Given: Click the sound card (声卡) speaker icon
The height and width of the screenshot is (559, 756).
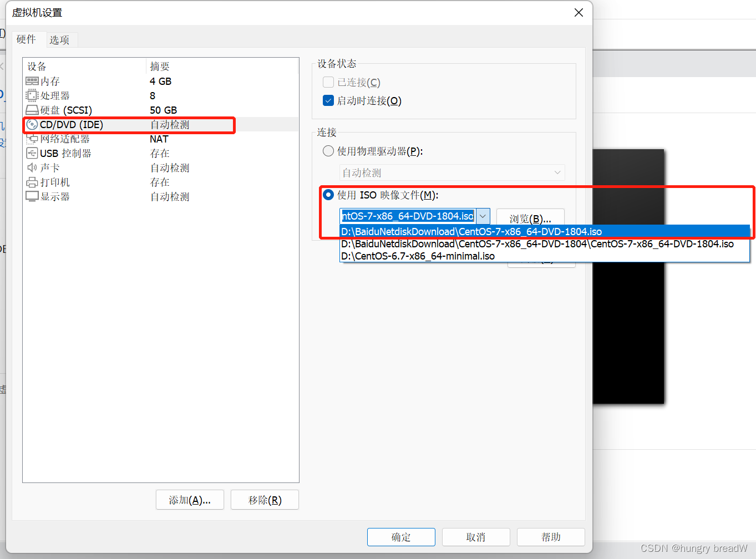Looking at the screenshot, I should [32, 167].
